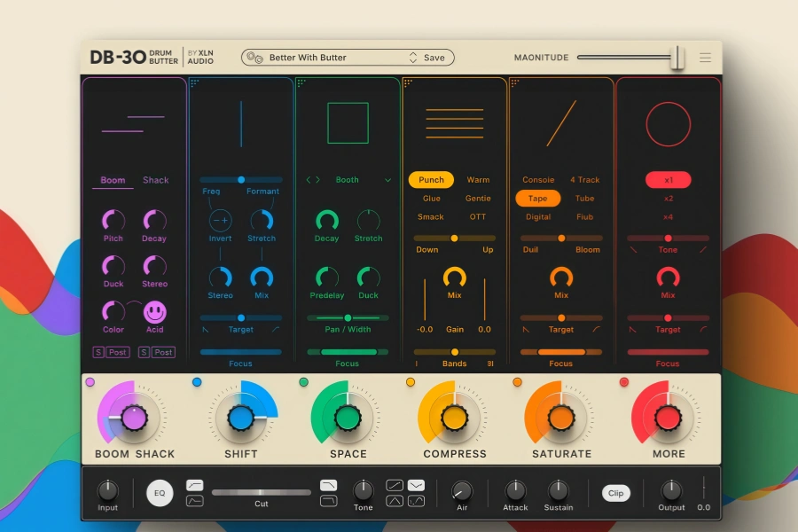Click the Cut range slider in bottom bar

coord(261,492)
